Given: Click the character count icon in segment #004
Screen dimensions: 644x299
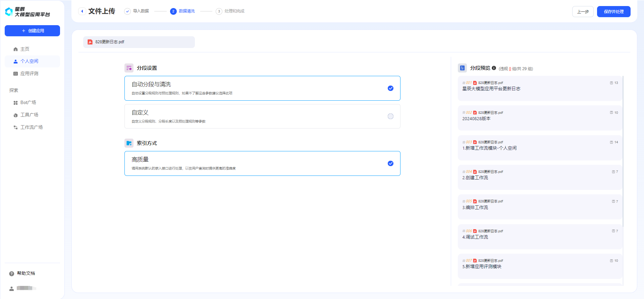Looking at the screenshot, I should point(613,172).
